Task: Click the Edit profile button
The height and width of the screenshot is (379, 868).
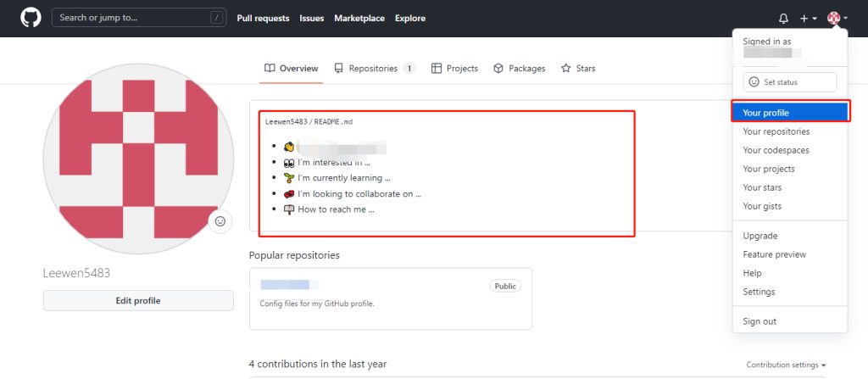Action: point(138,301)
